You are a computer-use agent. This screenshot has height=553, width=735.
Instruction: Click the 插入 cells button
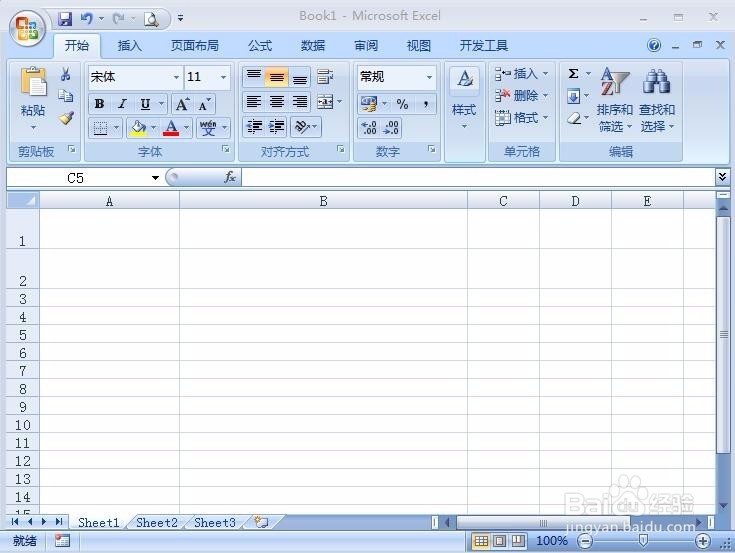516,74
